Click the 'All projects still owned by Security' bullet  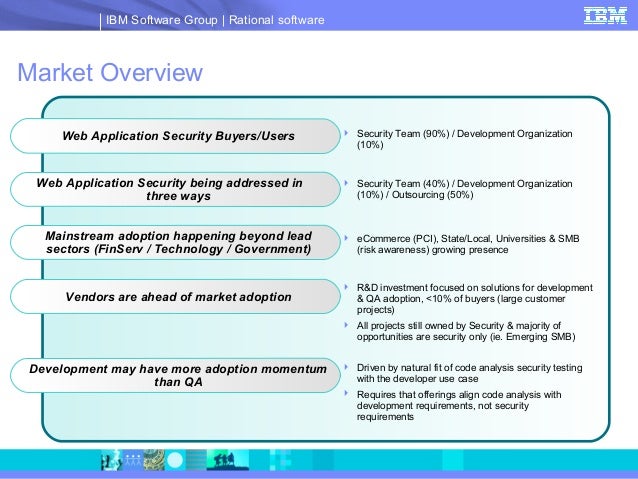click(x=466, y=331)
